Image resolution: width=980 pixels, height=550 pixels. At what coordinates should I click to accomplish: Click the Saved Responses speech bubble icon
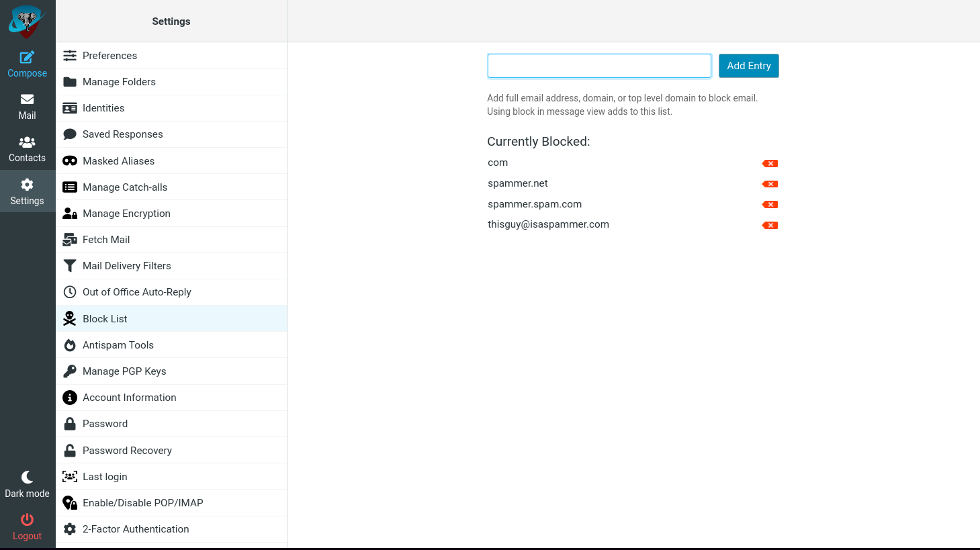pyautogui.click(x=70, y=134)
